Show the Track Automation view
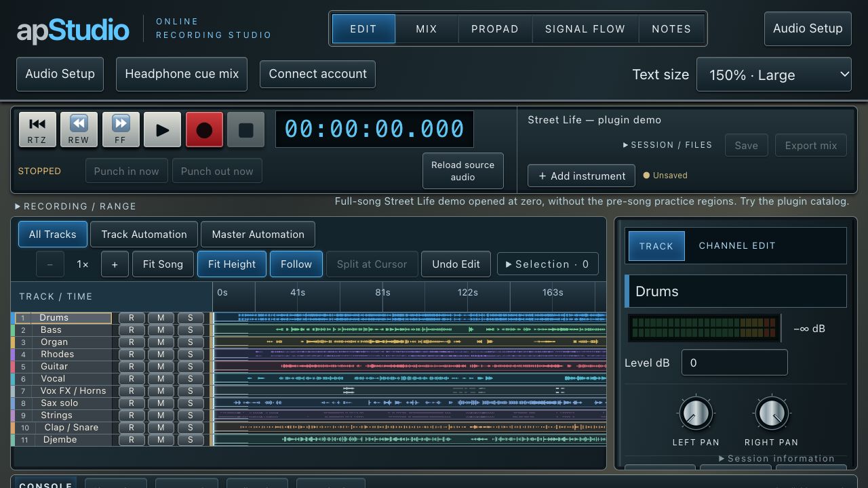The width and height of the screenshot is (868, 488). (x=144, y=235)
